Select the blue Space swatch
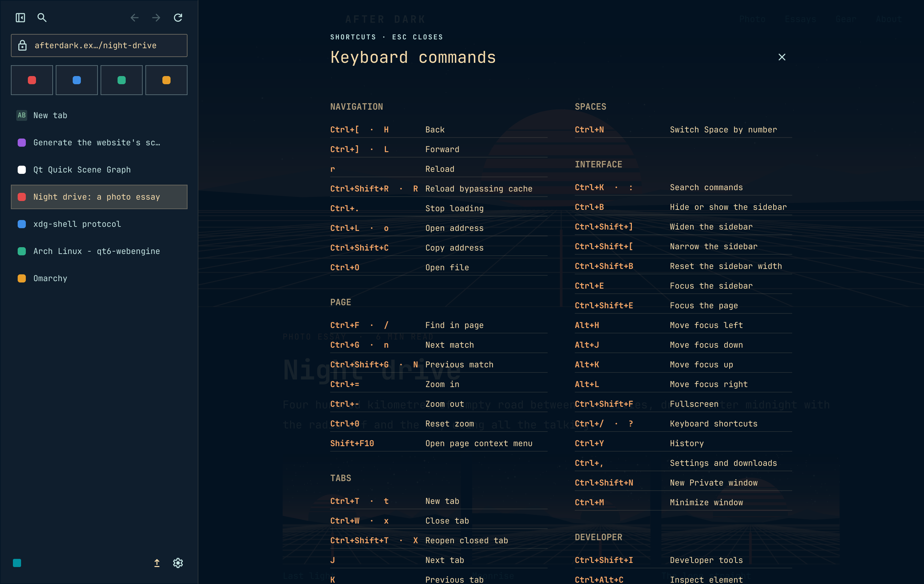924x584 pixels. coord(77,80)
